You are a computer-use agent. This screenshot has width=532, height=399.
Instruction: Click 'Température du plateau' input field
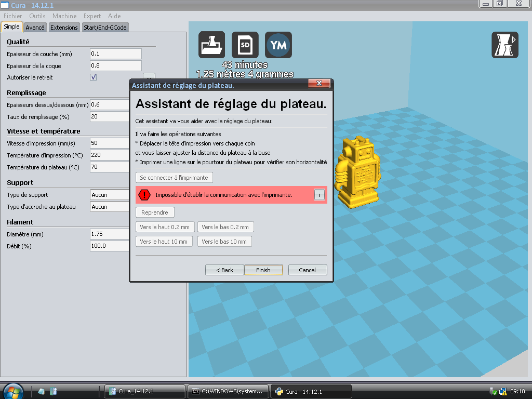click(110, 167)
